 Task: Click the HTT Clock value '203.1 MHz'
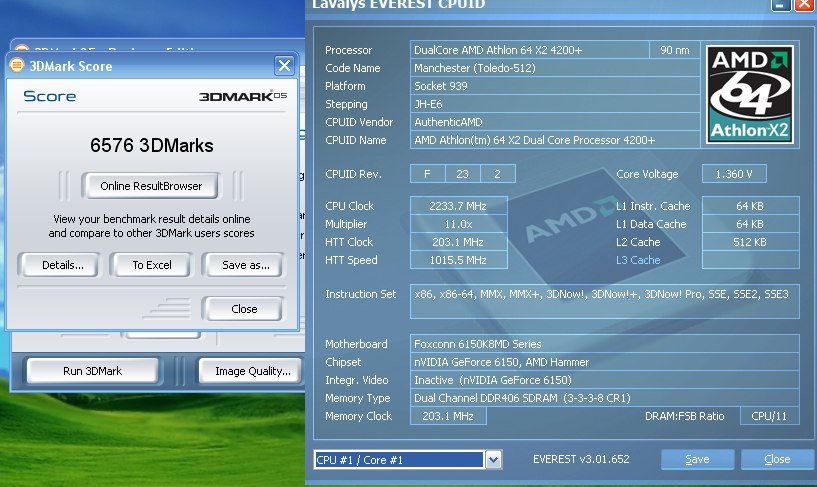pyautogui.click(x=459, y=242)
